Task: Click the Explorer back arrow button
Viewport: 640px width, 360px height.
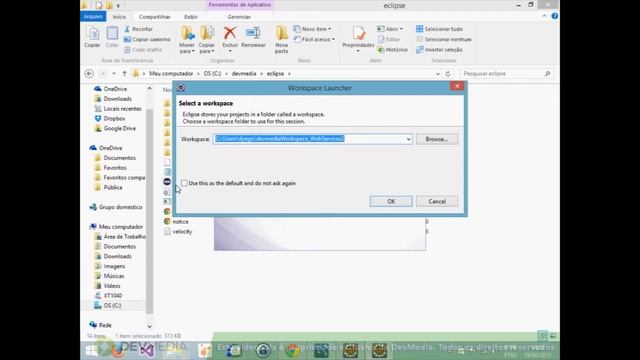Action: (x=89, y=73)
